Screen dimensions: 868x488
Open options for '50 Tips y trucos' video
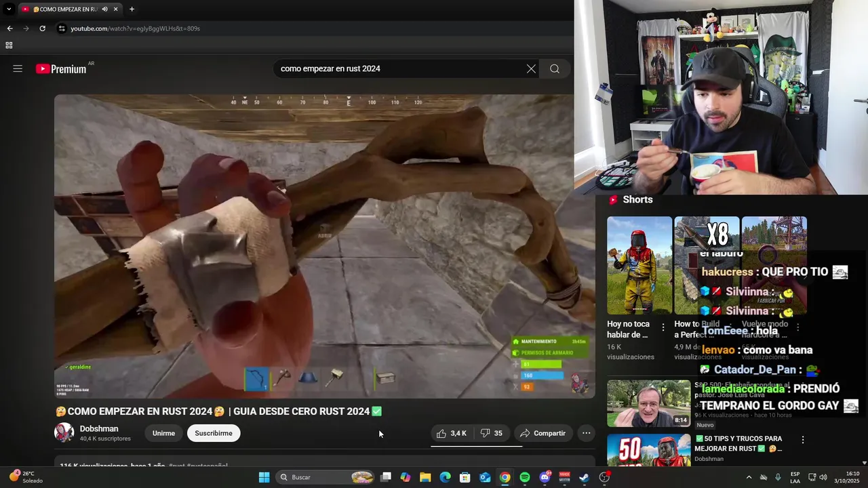[803, 440]
